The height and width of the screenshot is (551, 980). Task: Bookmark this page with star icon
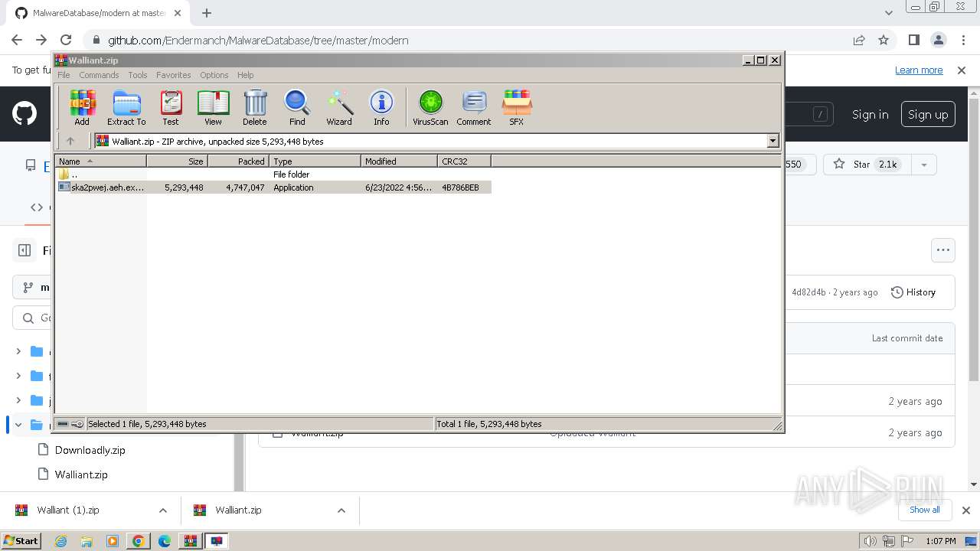click(884, 40)
